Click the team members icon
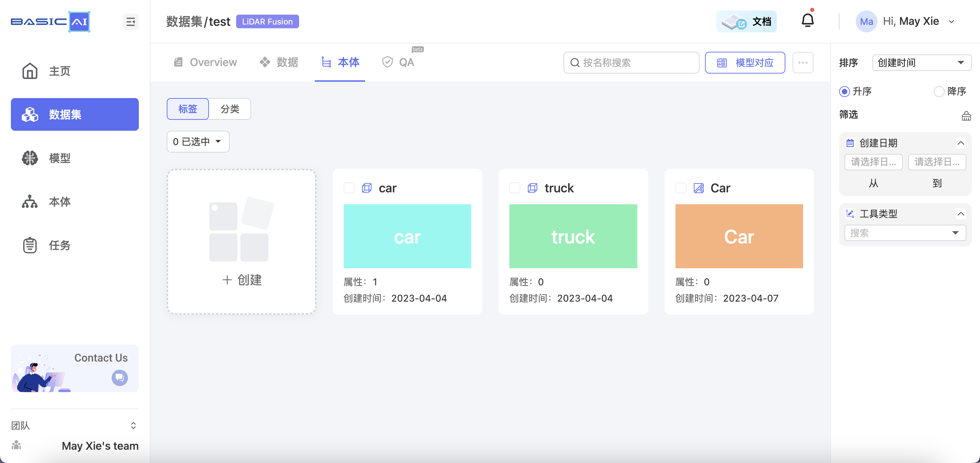The image size is (980, 463). pyautogui.click(x=16, y=445)
